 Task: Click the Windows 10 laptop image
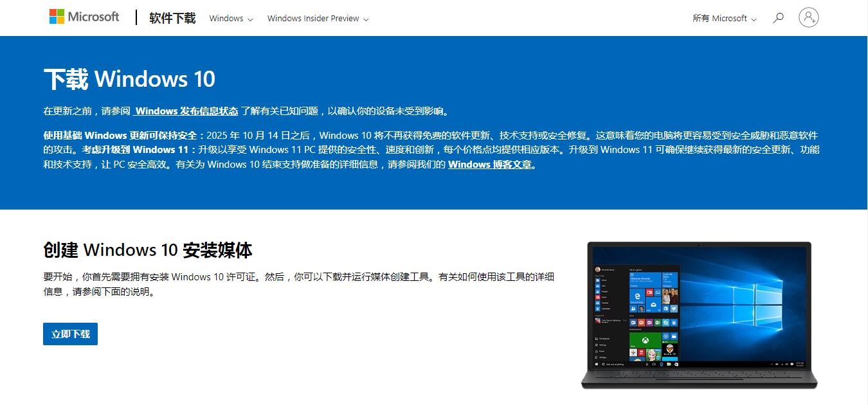(x=699, y=315)
